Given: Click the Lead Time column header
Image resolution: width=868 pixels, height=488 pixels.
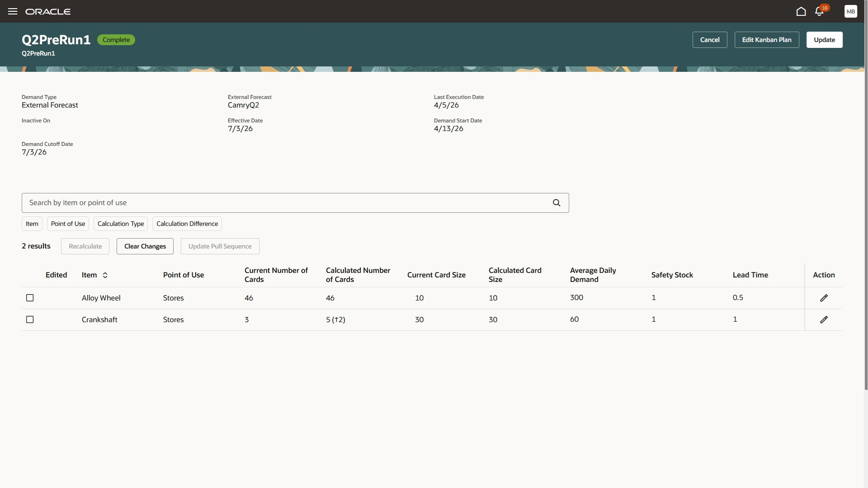Looking at the screenshot, I should 750,275.
